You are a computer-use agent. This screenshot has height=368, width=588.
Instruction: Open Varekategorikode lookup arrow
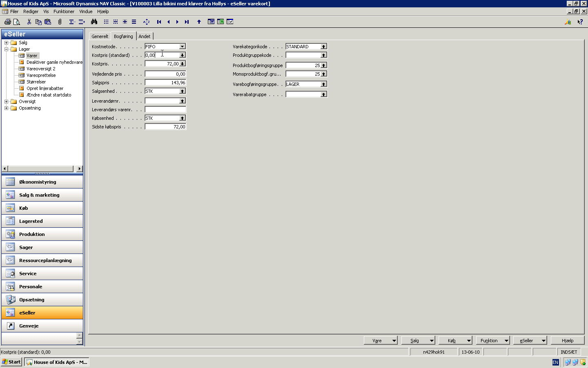pyautogui.click(x=323, y=47)
